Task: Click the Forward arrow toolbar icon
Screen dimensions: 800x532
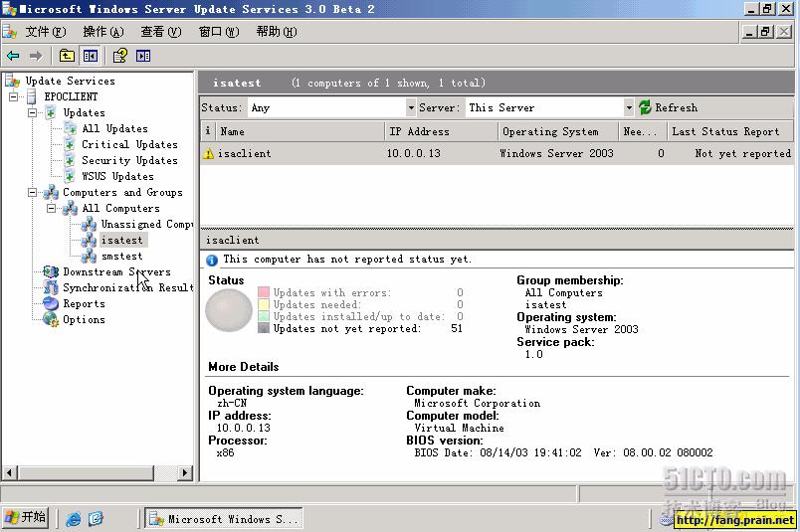Action: [x=36, y=56]
